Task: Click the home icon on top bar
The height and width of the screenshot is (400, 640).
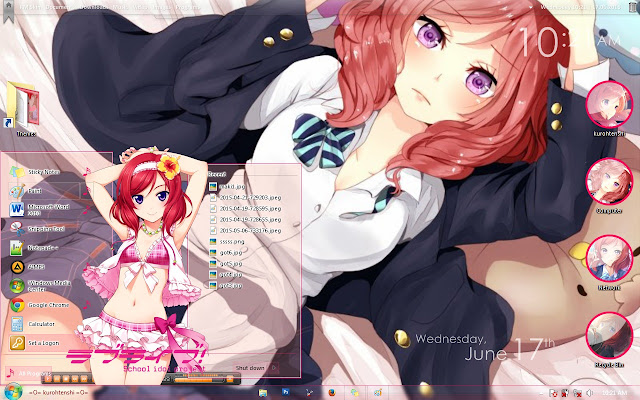Action: click(x=9, y=5)
